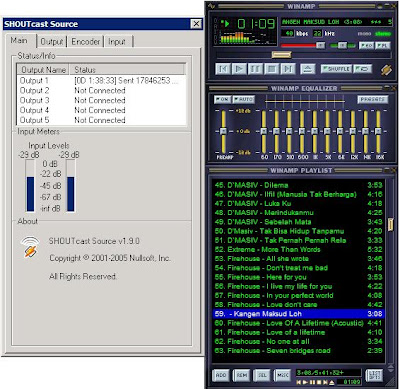Screen dimensions: 400x389
Task: Click Winamp main Play button
Action: (x=239, y=69)
